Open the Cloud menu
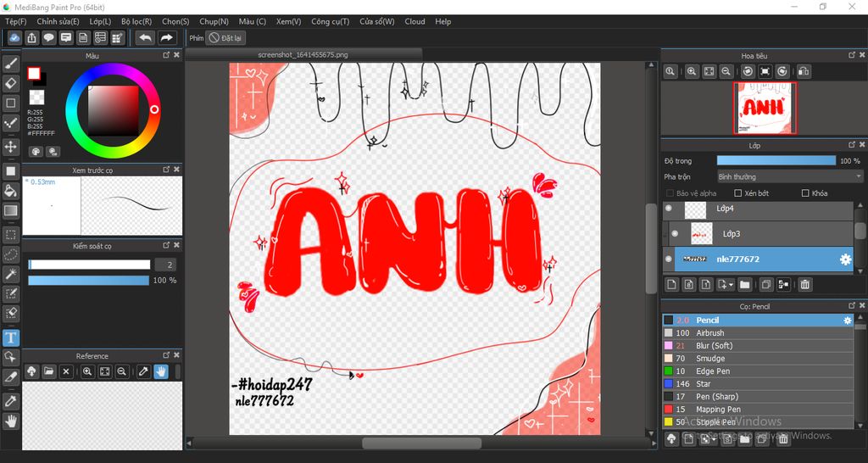This screenshot has height=463, width=868. 415,21
